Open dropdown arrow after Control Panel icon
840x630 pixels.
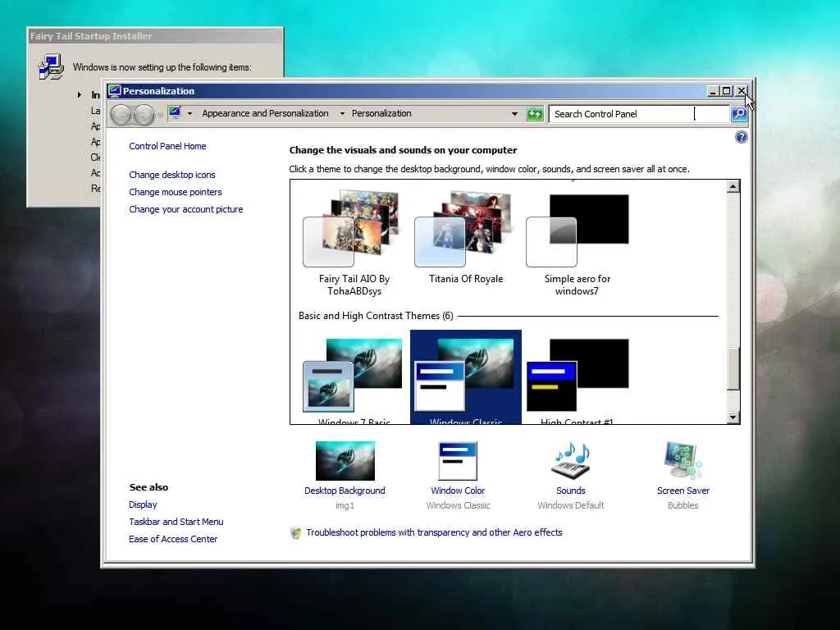(x=189, y=113)
